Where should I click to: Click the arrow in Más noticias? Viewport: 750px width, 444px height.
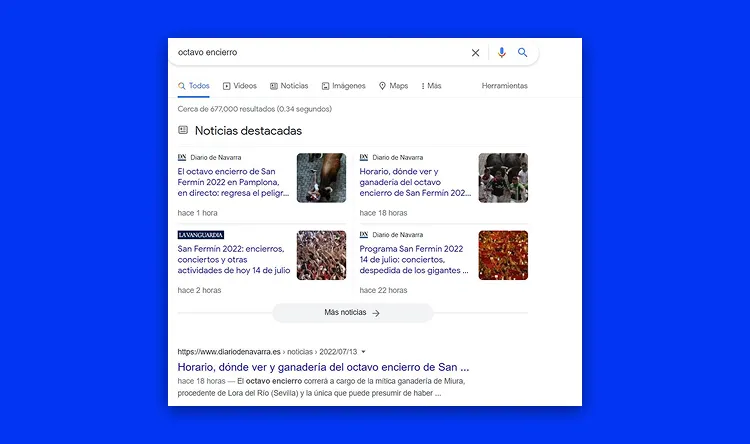[376, 313]
